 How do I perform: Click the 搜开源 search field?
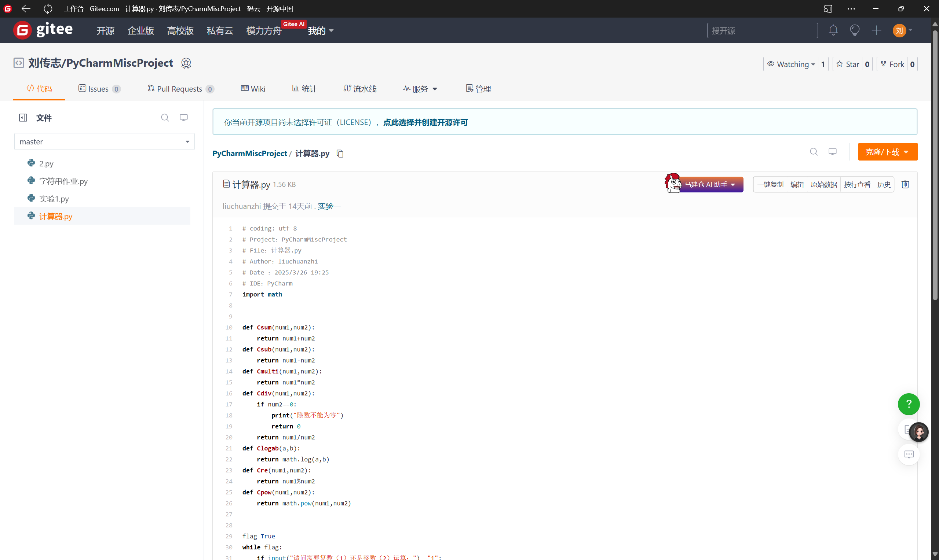pos(762,30)
